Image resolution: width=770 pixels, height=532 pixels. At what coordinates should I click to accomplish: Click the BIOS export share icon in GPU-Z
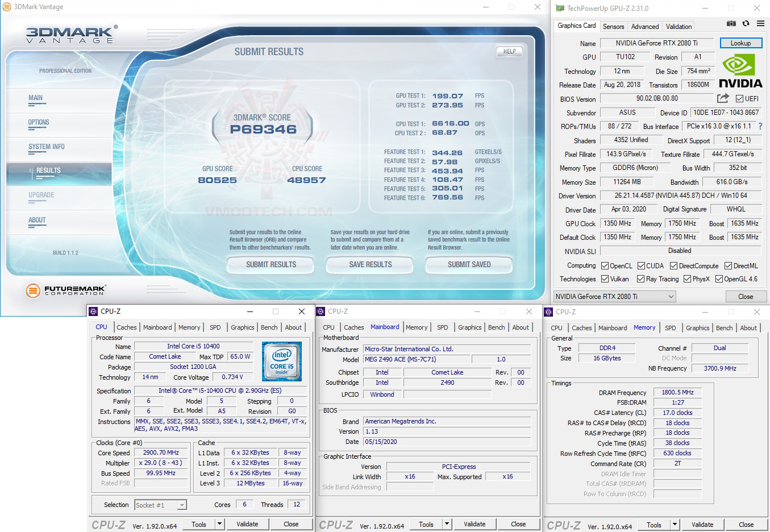tap(723, 98)
